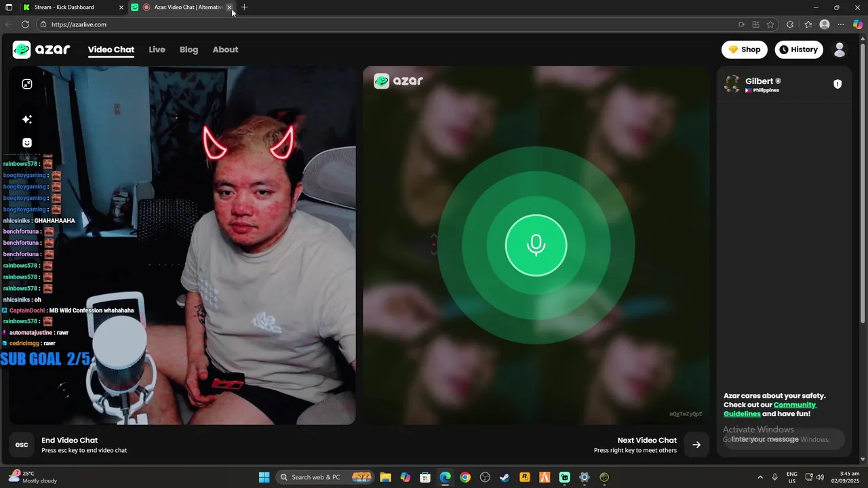Switch to the Live tab
The height and width of the screenshot is (488, 868).
pyautogui.click(x=157, y=49)
